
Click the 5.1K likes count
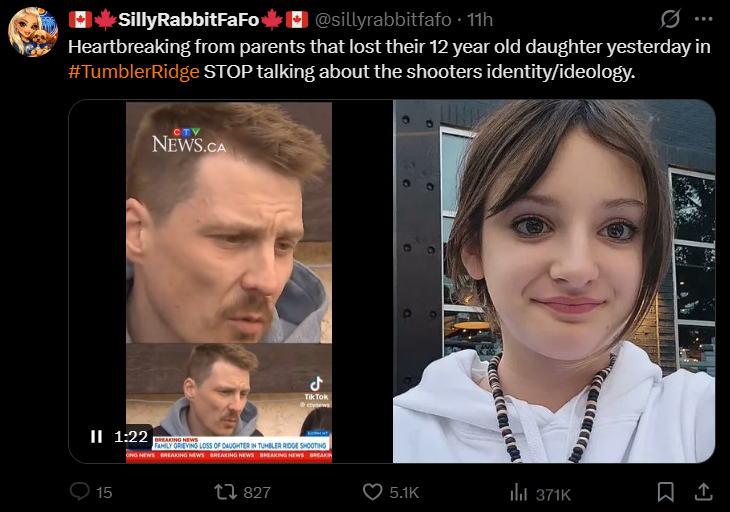tap(404, 492)
